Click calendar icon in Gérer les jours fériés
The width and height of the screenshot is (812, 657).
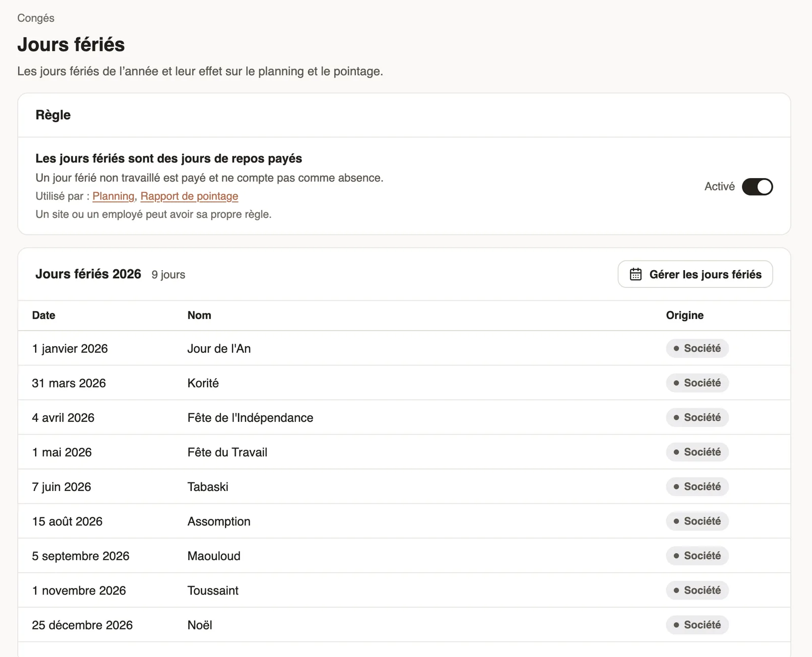(x=635, y=274)
